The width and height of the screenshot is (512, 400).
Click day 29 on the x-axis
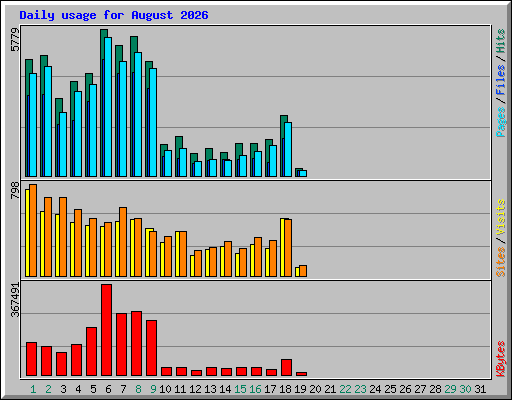pyautogui.click(x=450, y=389)
